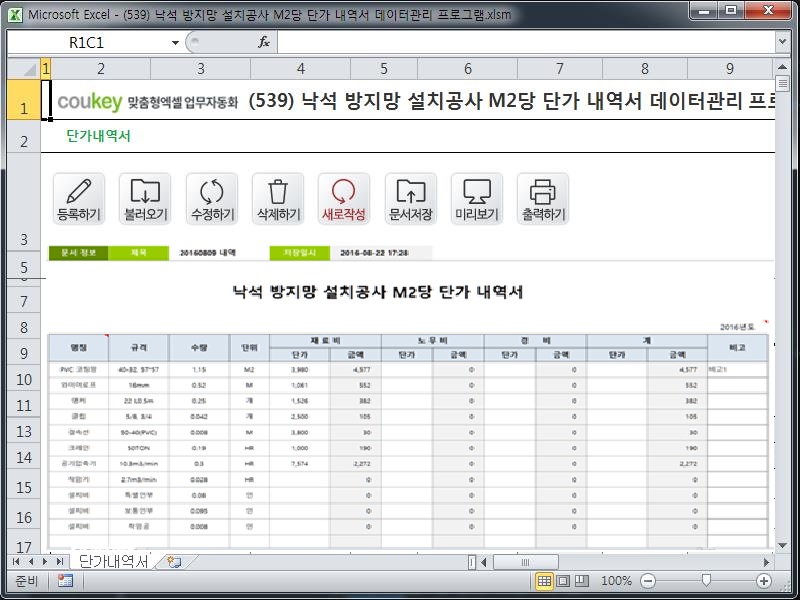800x600 pixels.
Task: Click vertical scrollbar down arrow
Action: [x=782, y=545]
